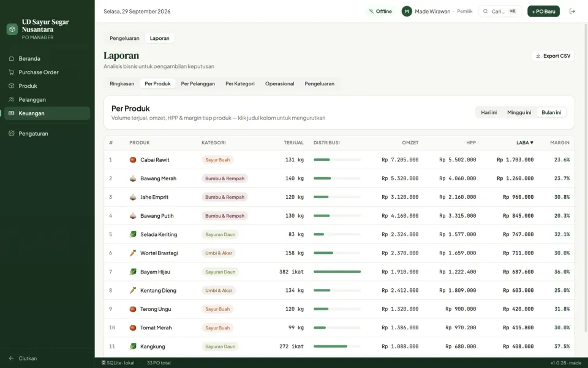This screenshot has width=588, height=368.
Task: Click the Offline status icon
Action: click(371, 11)
